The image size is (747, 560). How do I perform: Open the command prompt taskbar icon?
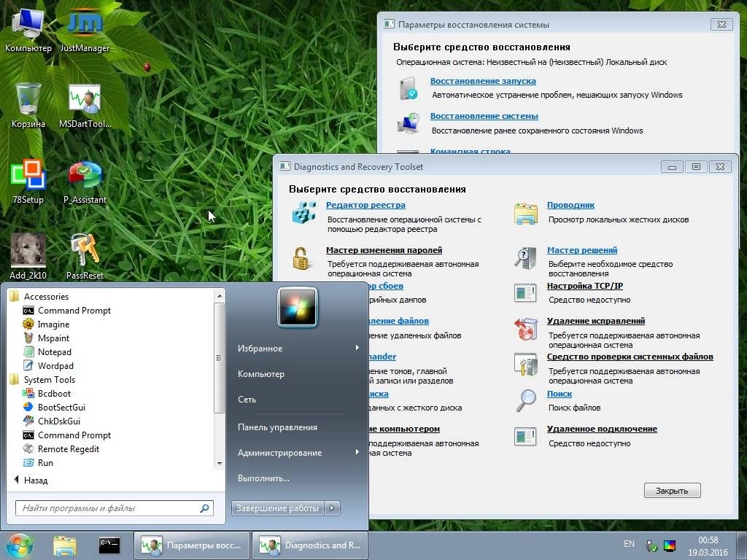click(x=109, y=545)
